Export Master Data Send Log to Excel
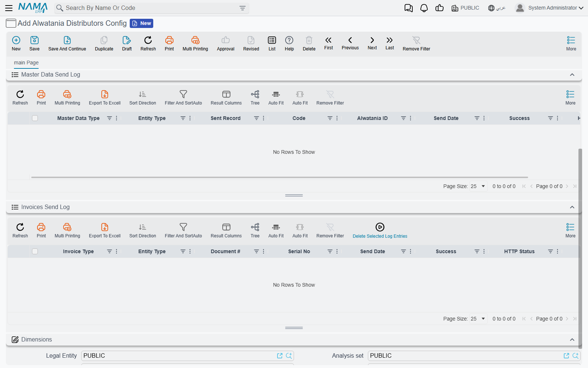 105,98
